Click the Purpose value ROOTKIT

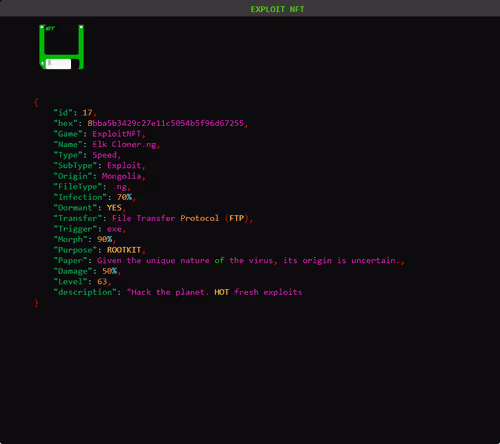tap(124, 250)
